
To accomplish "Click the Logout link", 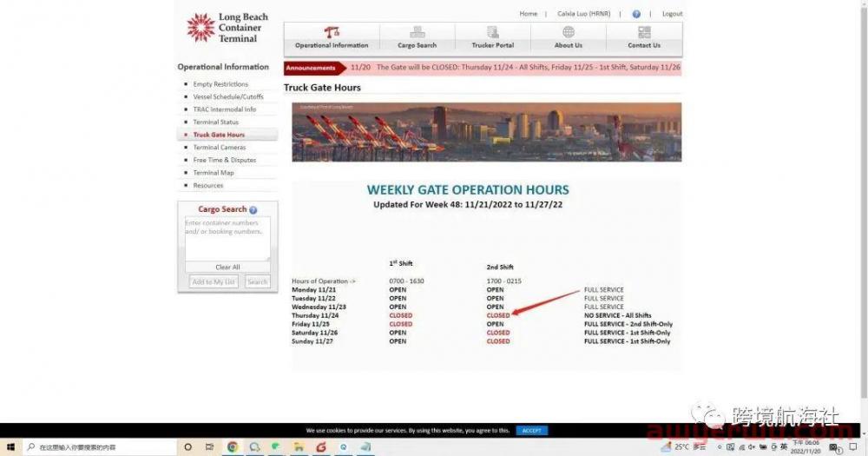I will coord(672,14).
